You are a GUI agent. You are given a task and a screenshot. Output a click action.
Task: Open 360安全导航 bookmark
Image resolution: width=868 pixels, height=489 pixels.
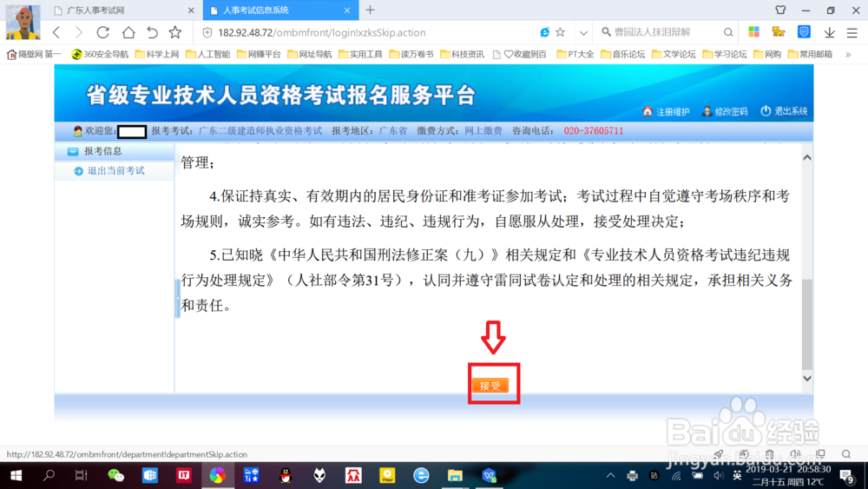100,54
